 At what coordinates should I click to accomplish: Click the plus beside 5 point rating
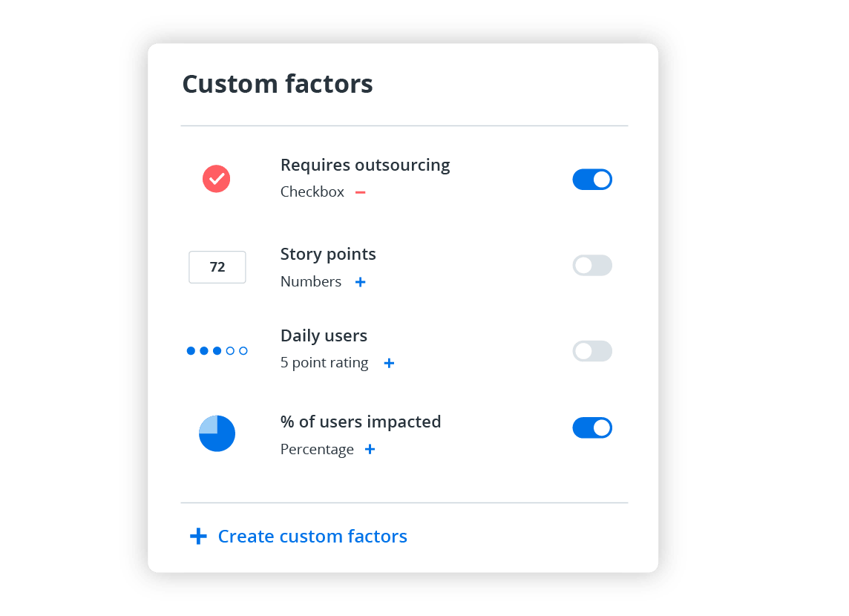(x=389, y=363)
